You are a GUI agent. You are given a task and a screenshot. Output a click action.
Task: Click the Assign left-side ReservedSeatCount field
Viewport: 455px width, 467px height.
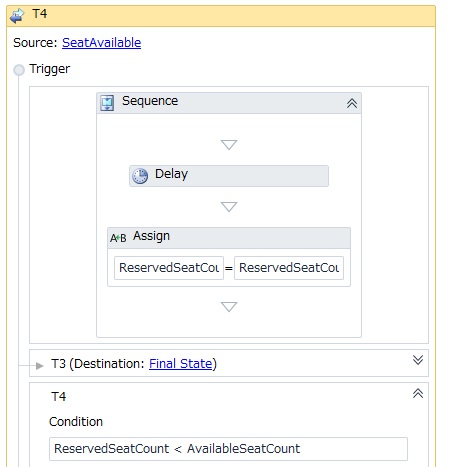click(x=169, y=268)
